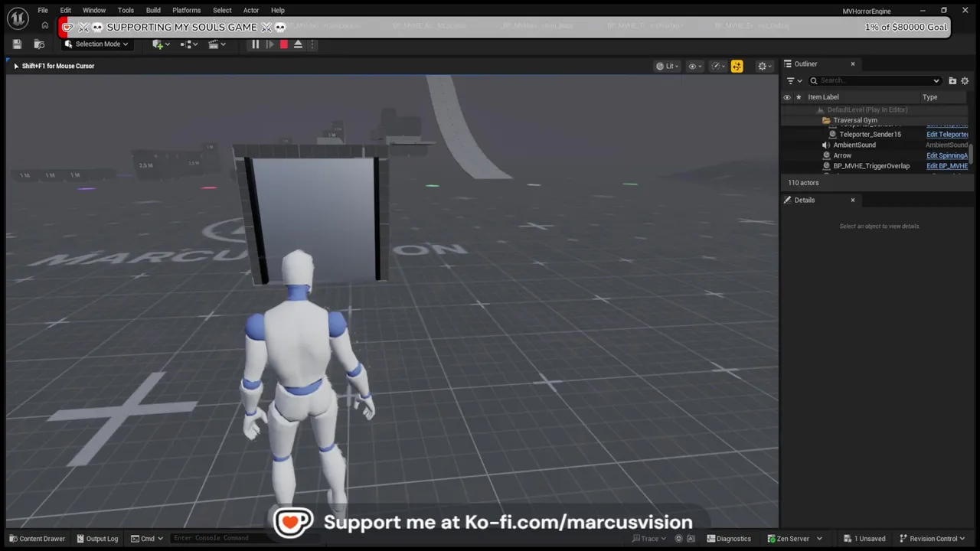Open Diagnostics in status bar

pyautogui.click(x=728, y=539)
